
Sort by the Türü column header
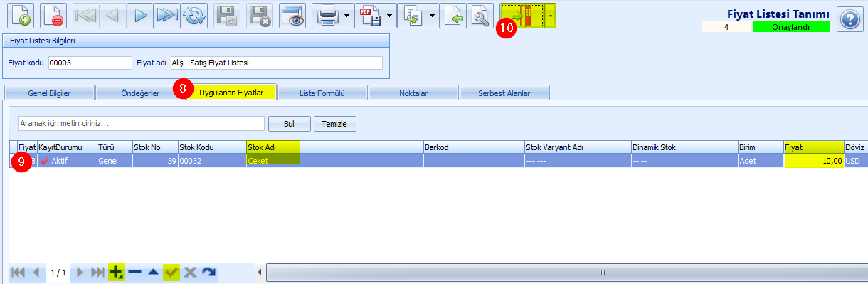tap(114, 147)
